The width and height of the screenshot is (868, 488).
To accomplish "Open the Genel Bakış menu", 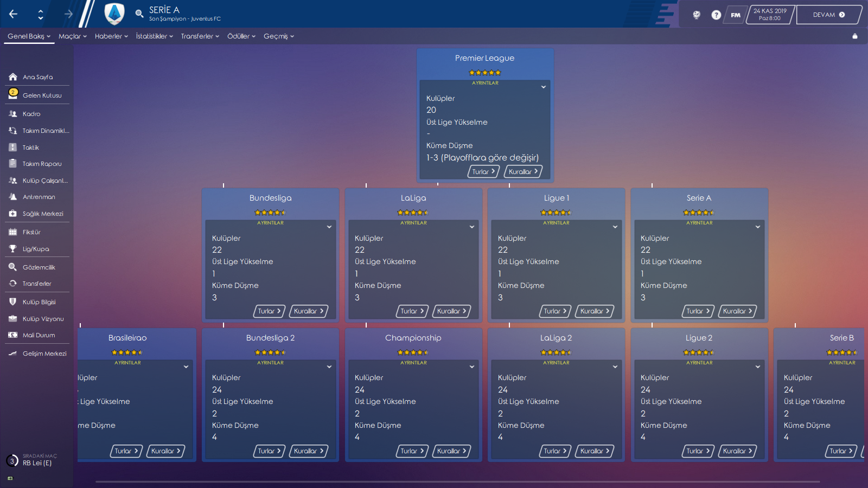I will [29, 36].
